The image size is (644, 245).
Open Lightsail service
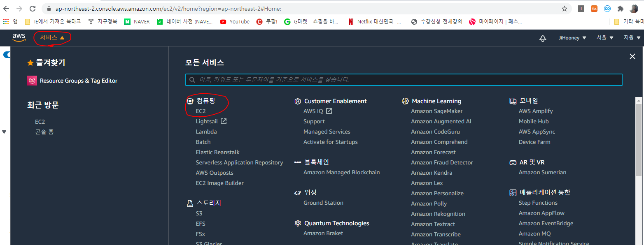click(207, 121)
